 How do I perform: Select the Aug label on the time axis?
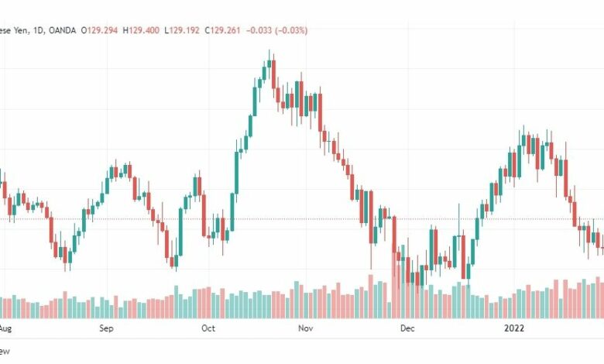tap(5, 328)
